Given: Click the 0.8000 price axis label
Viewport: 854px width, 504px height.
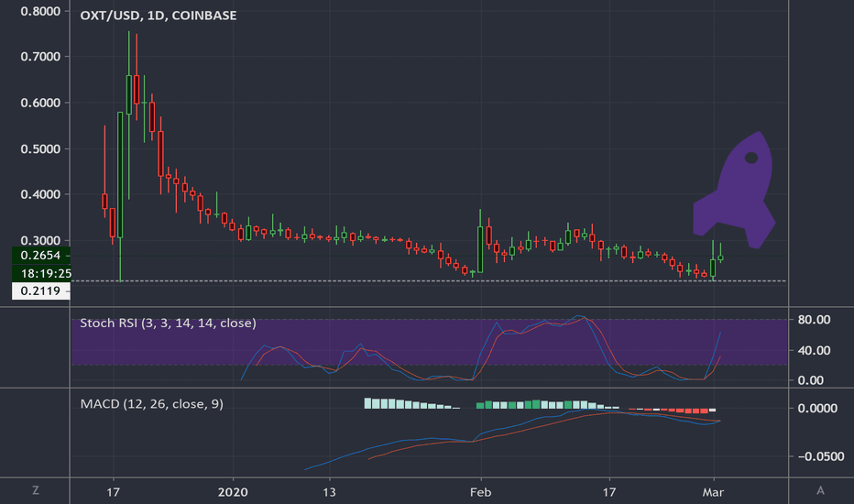Looking at the screenshot, I should [x=40, y=11].
